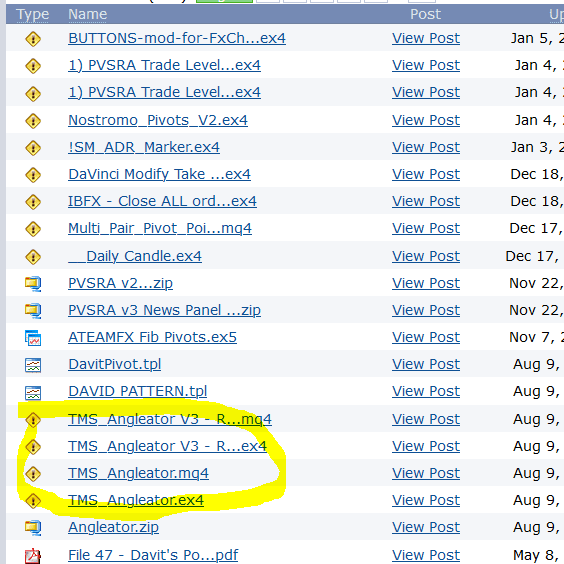Open File 47 - Davit's Po...pdf document
Viewport: 564px width, 564px height.
(x=153, y=555)
